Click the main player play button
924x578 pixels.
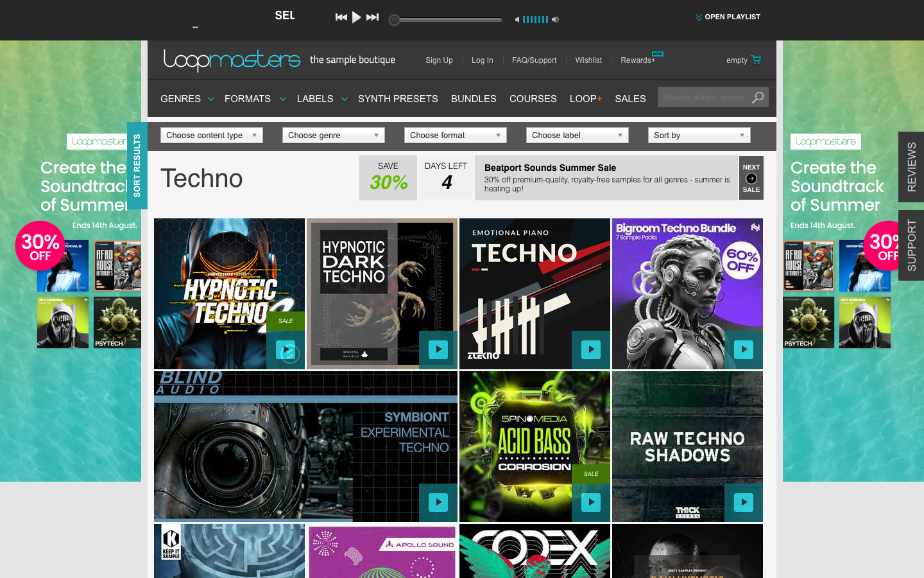click(x=357, y=17)
